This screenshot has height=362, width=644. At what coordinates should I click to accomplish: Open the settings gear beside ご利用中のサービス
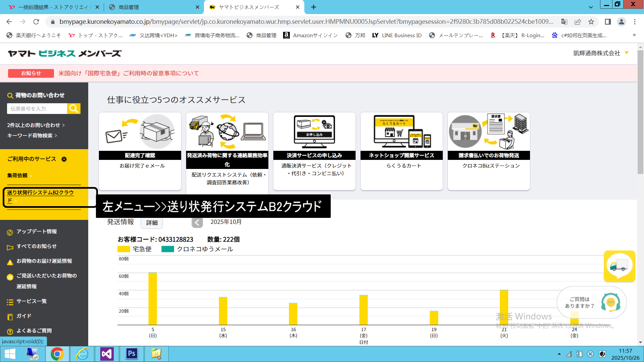click(x=64, y=159)
